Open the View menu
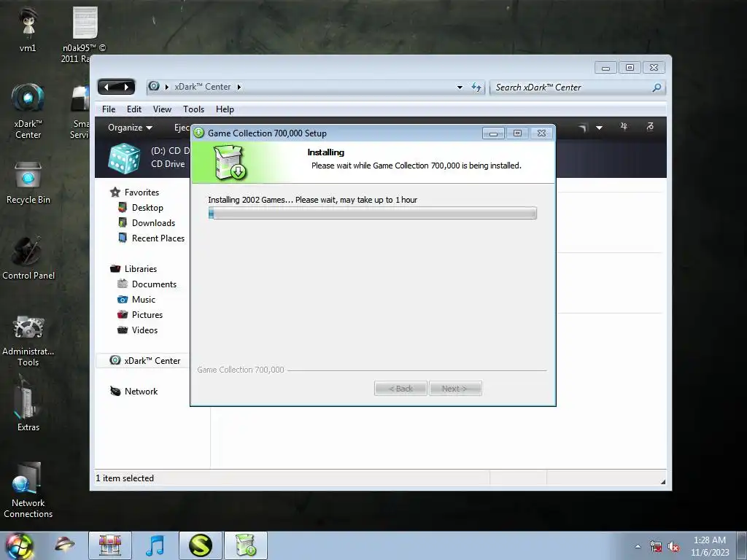The width and height of the screenshot is (747, 560). pos(162,109)
